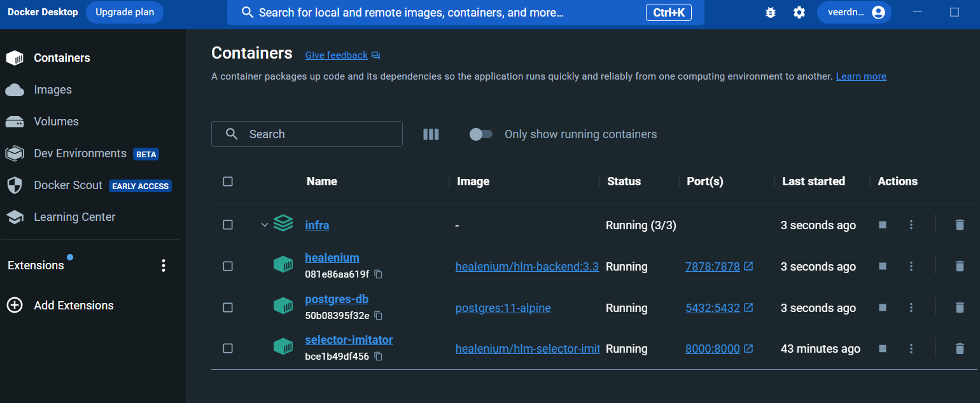Screen dimensions: 980x403
Task: Open Dev Environments from the sidebar
Action: coord(80,153)
